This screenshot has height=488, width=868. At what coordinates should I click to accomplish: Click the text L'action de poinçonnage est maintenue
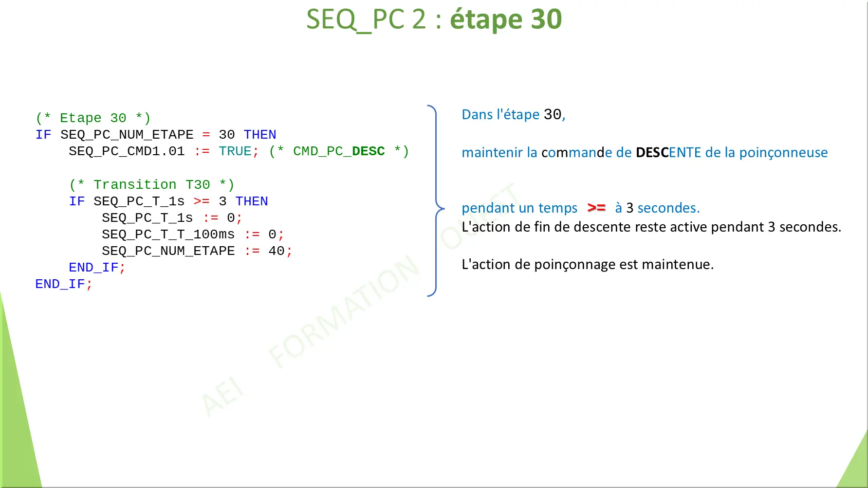(x=588, y=264)
